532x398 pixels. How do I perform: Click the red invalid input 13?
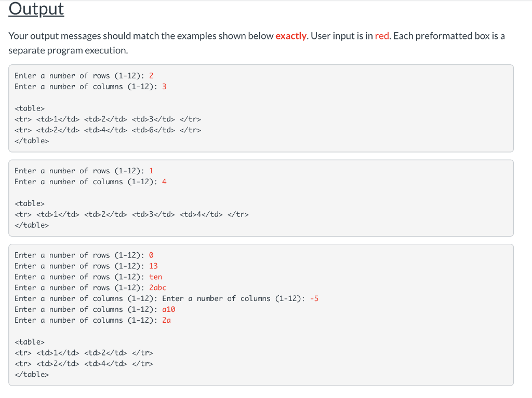tap(153, 266)
